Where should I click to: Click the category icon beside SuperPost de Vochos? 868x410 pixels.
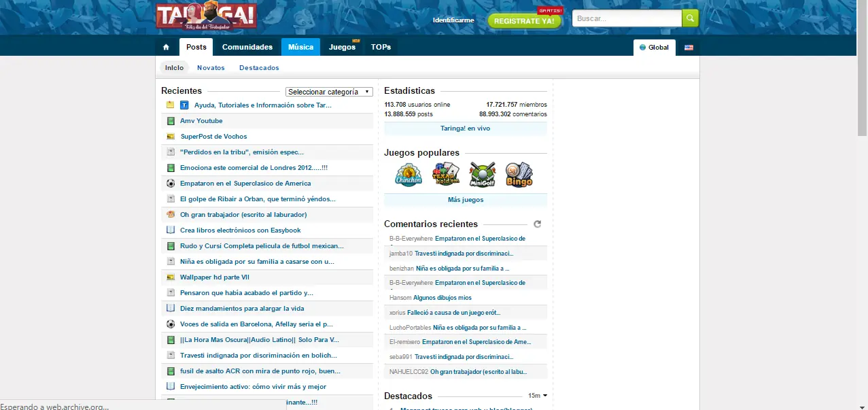171,137
